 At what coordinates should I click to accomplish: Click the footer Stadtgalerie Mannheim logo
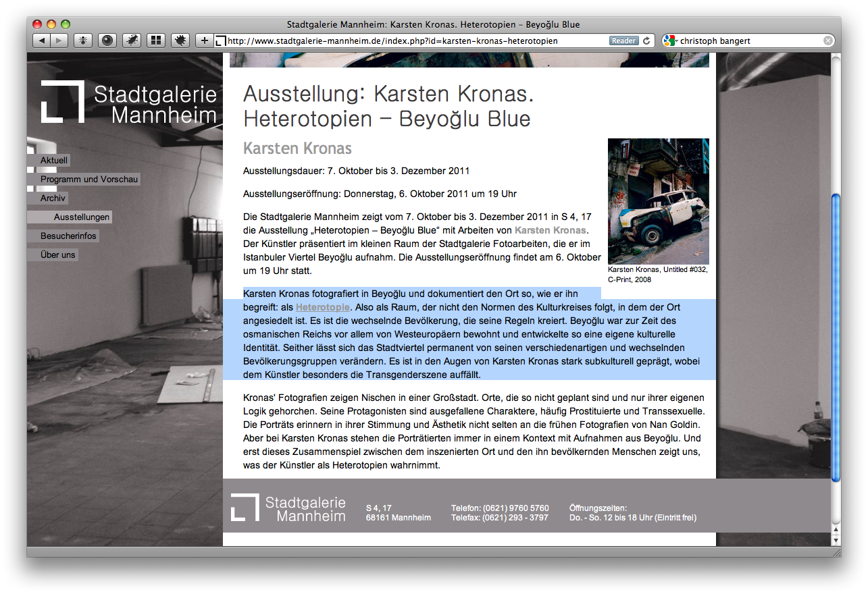288,508
